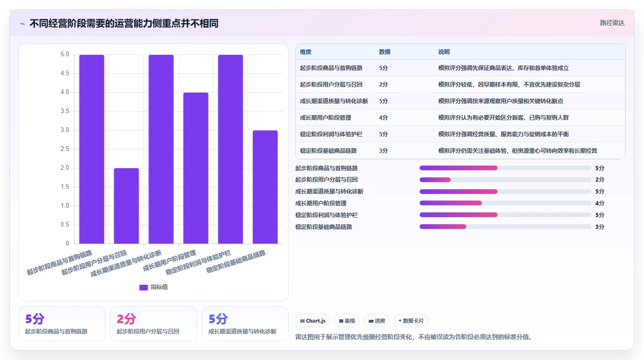Select table row 起步阶段商品与首购链路
Image resolution: width=644 pixels, height=360 pixels.
click(460, 68)
